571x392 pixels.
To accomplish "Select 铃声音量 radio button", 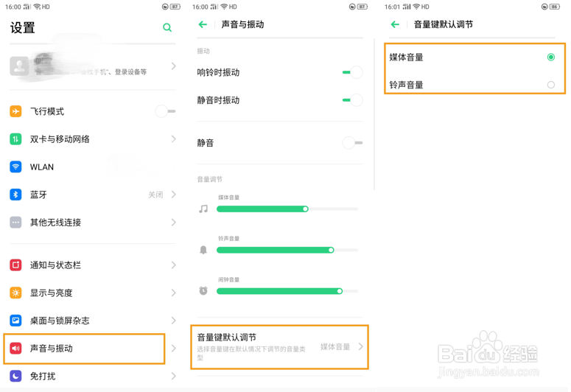I will pos(551,85).
